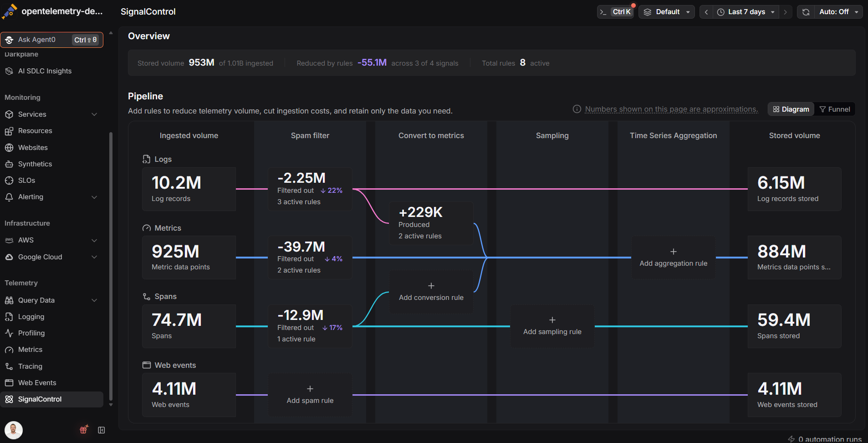Expand the Google Cloud menu chevron

click(x=94, y=257)
